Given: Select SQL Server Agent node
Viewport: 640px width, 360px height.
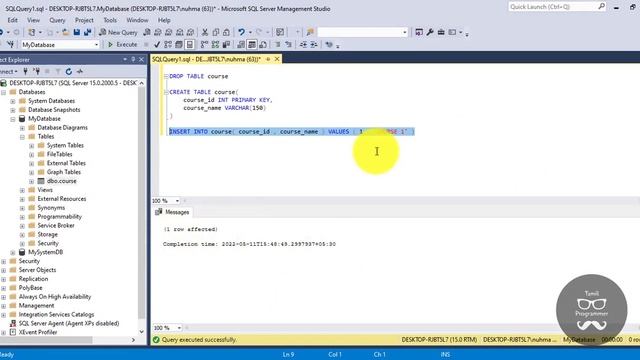Looking at the screenshot, I should (69, 323).
